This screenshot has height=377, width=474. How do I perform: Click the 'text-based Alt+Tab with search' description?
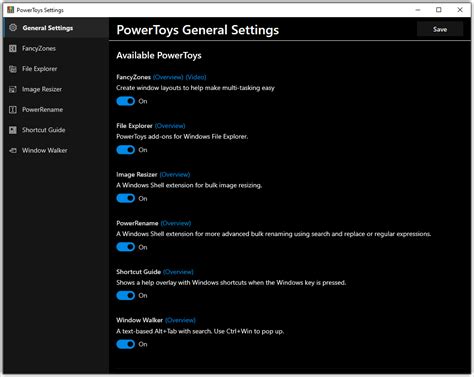pyautogui.click(x=200, y=331)
